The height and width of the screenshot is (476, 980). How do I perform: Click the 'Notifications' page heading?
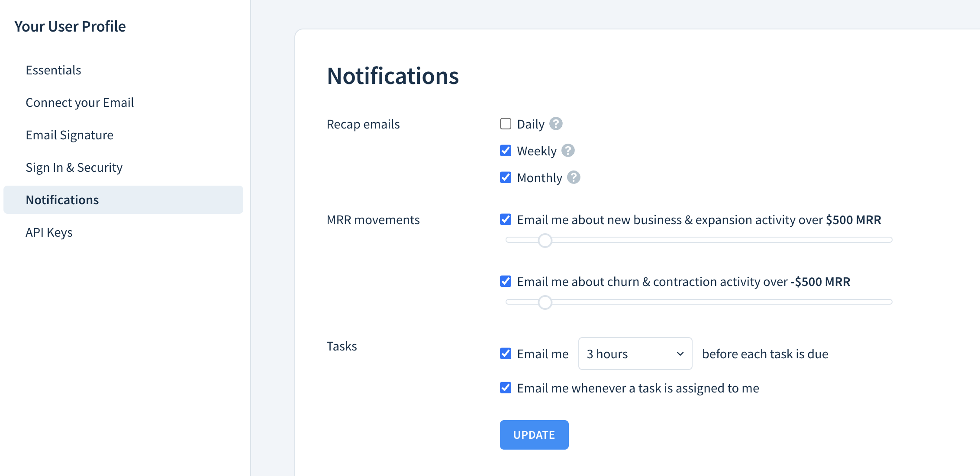393,76
